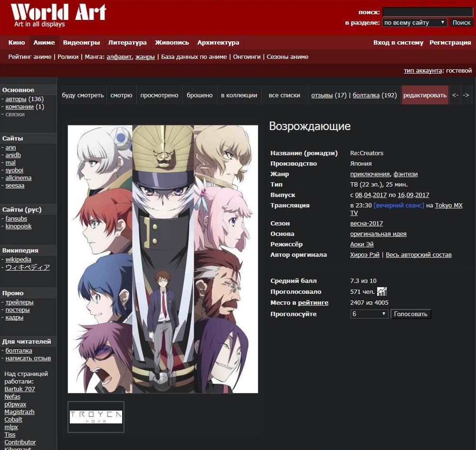The width and height of the screenshot is (476, 450).
Task: Open постеры in Промо section
Action: pos(17,310)
